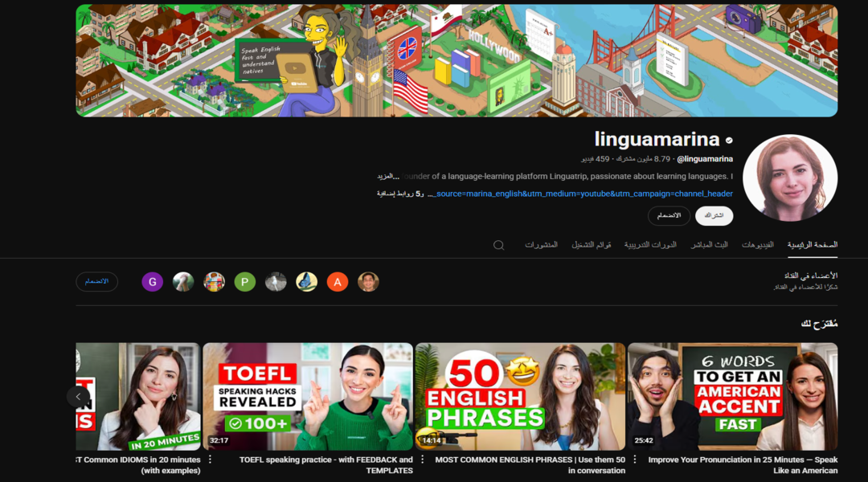
Task: Open the 50 English Phrases thumbnail
Action: tap(520, 396)
